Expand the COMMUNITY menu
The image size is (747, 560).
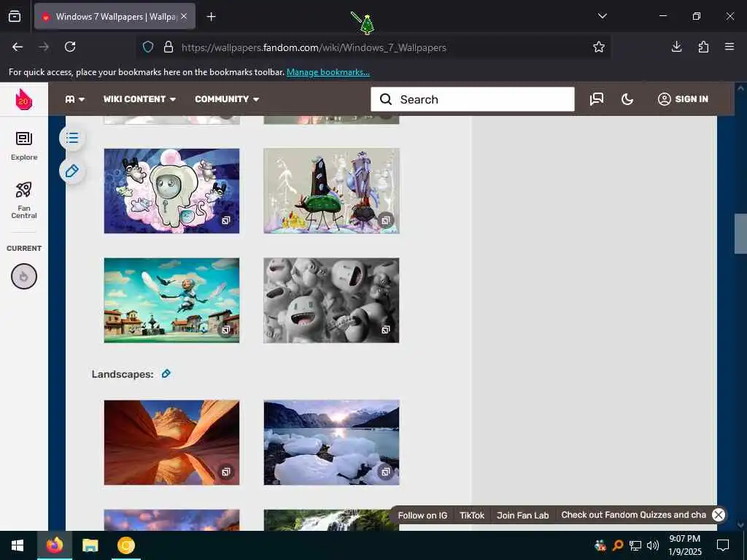coord(227,99)
